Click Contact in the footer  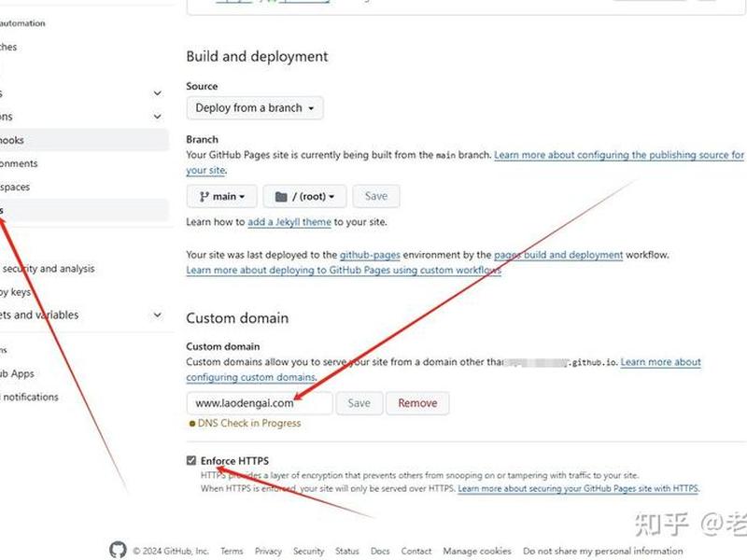pos(416,551)
